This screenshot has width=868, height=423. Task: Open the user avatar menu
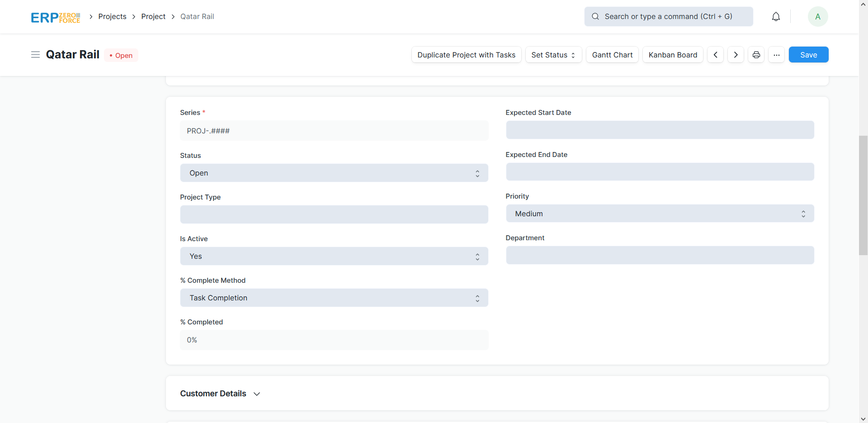point(818,17)
